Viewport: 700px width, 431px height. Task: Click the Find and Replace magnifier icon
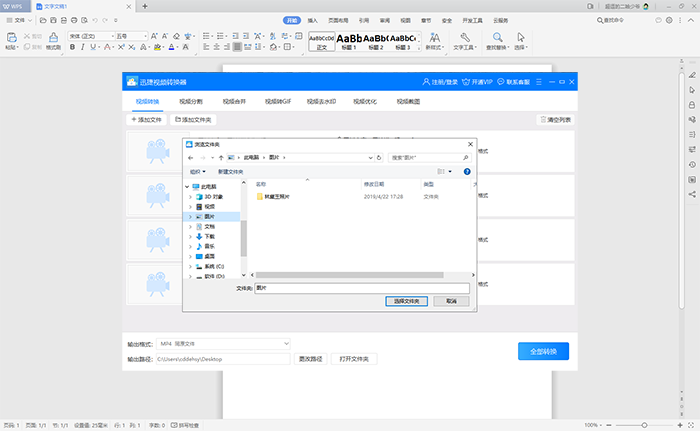497,37
